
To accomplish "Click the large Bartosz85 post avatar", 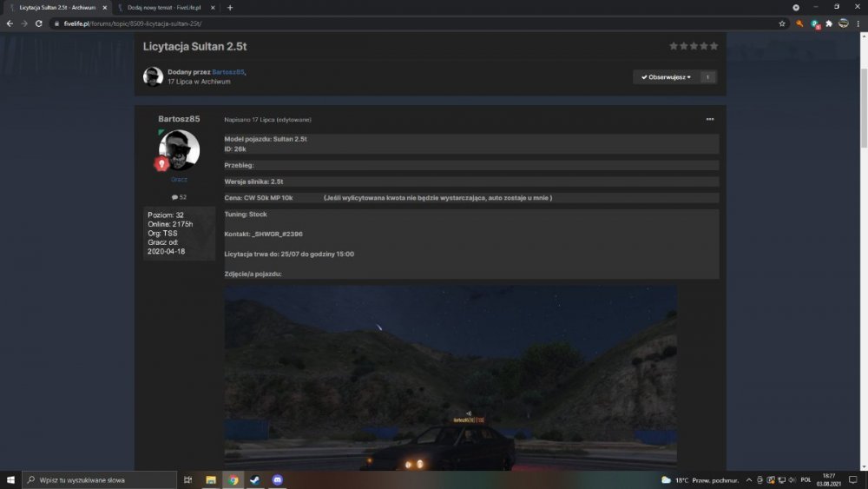I will click(x=180, y=149).
